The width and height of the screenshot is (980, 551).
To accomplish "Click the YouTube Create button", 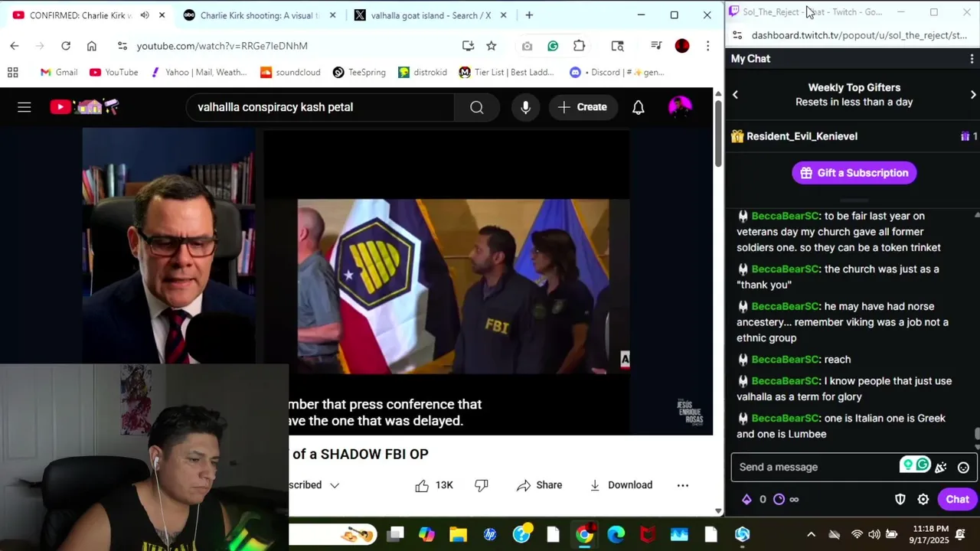I will (x=582, y=107).
